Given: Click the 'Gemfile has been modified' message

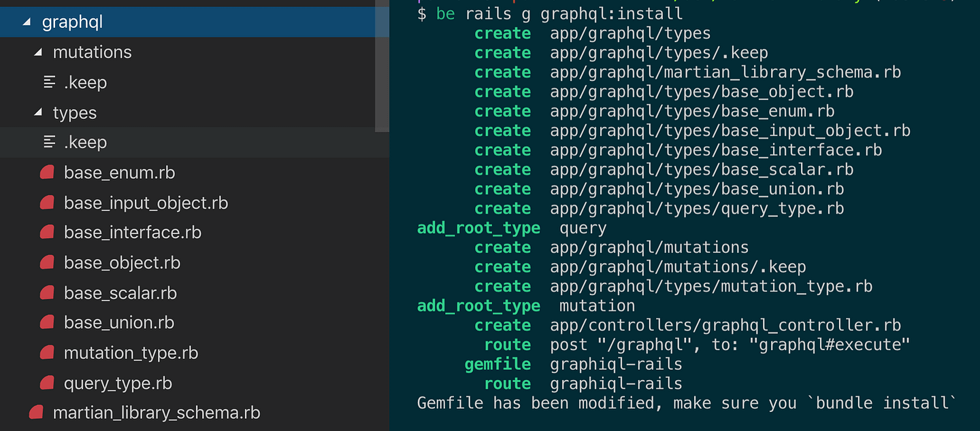Looking at the screenshot, I should click(687, 403).
